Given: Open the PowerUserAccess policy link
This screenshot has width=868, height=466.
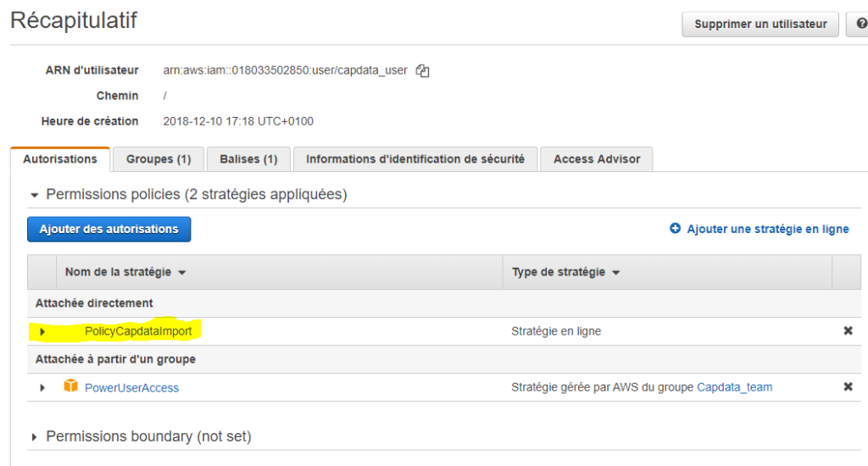Looking at the screenshot, I should pyautogui.click(x=131, y=388).
